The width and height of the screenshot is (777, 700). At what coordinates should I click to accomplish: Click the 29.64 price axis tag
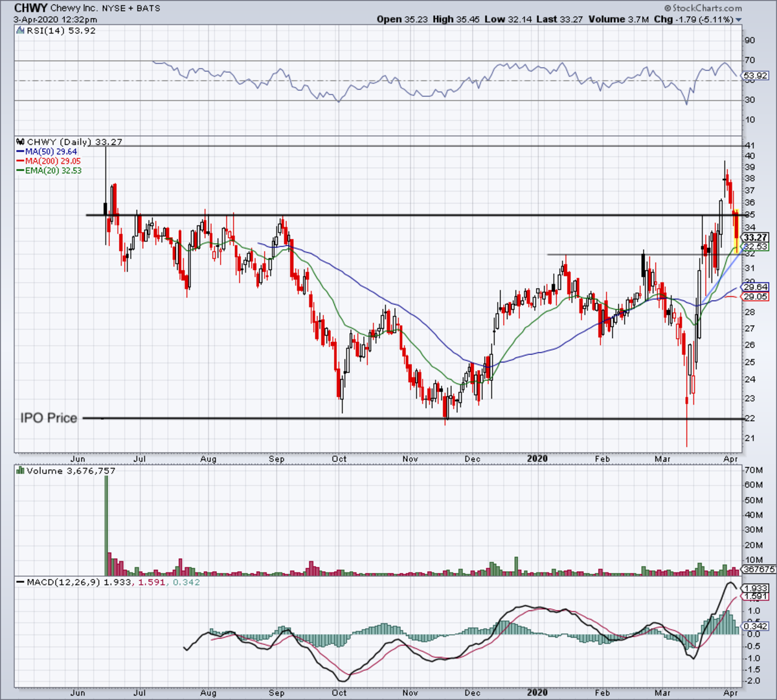coord(755,287)
